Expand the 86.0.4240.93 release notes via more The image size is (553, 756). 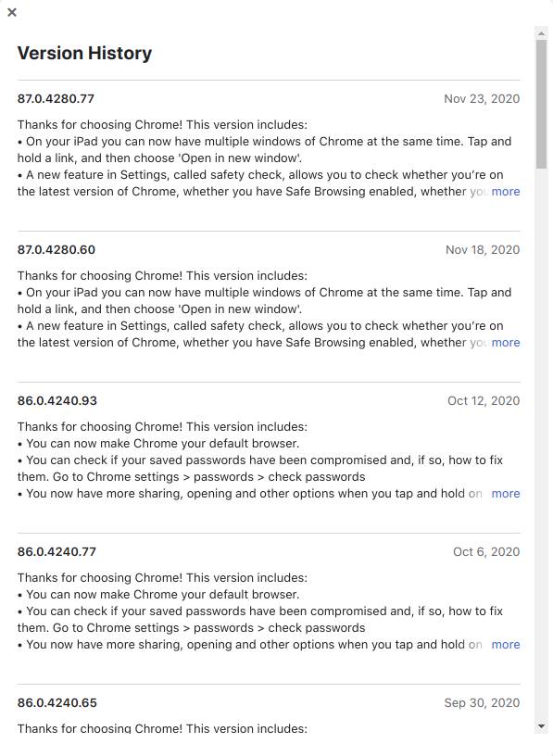[x=506, y=493]
